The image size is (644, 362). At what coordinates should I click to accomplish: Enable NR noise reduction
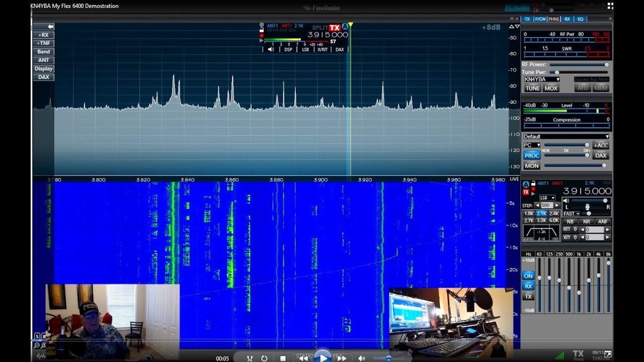586,222
